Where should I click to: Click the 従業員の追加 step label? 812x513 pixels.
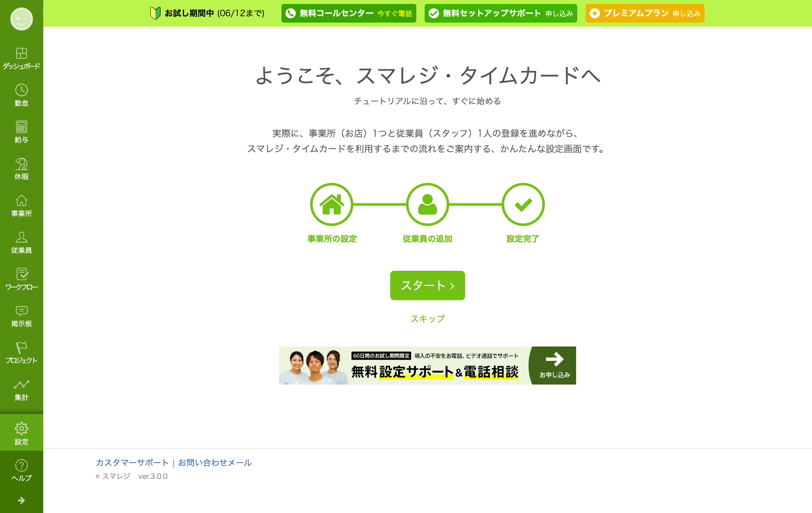[427, 239]
